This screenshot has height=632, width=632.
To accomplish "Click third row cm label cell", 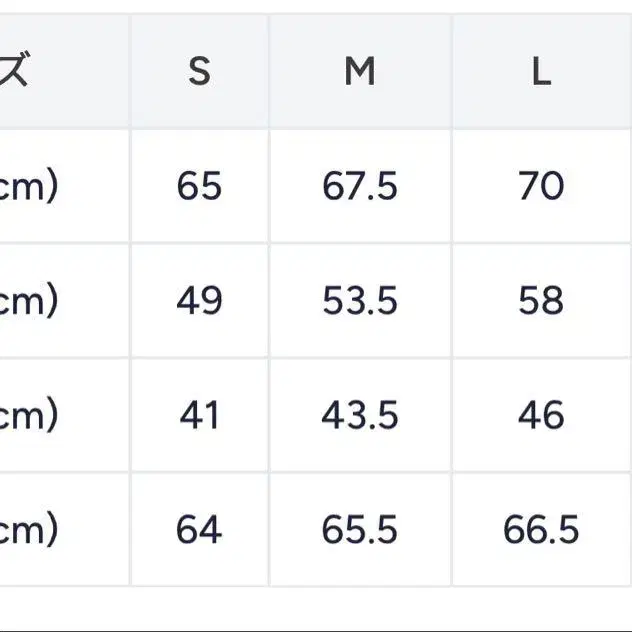I will pos(64,415).
